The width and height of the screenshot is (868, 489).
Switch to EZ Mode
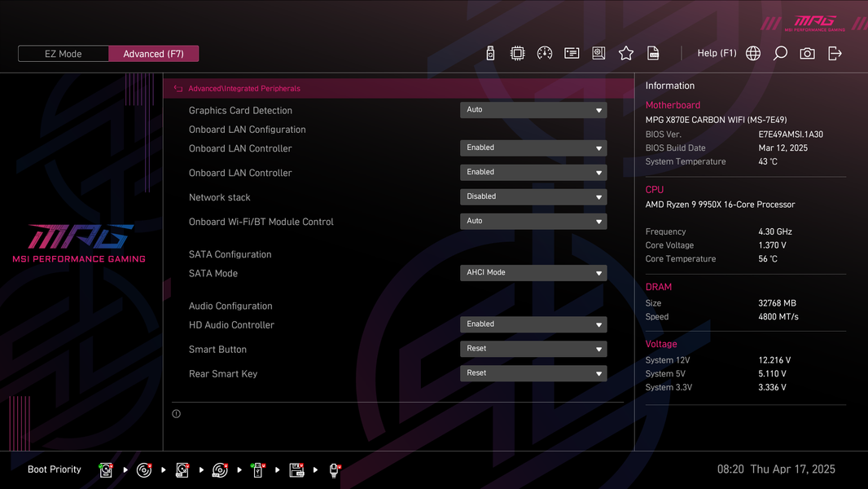point(64,54)
